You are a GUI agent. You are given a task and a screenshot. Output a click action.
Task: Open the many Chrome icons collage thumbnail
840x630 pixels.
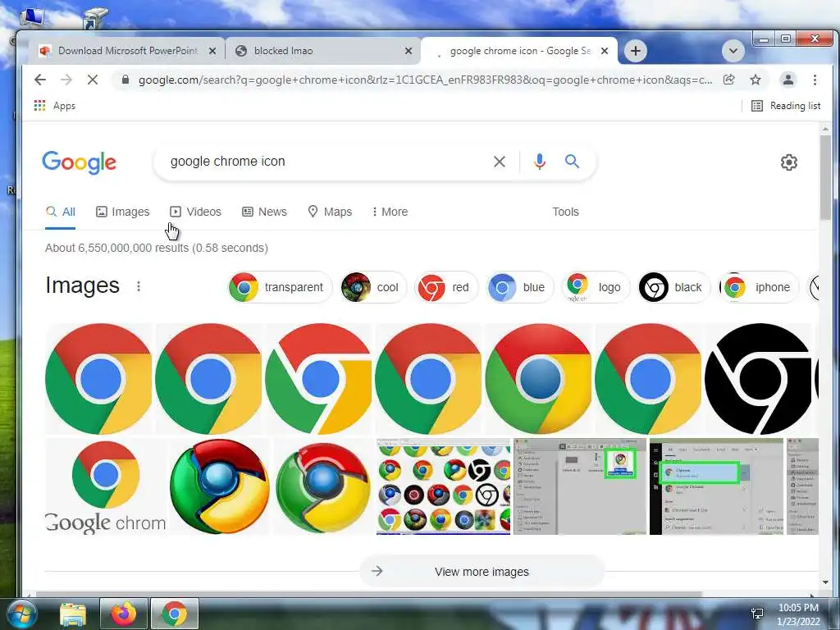tap(444, 486)
